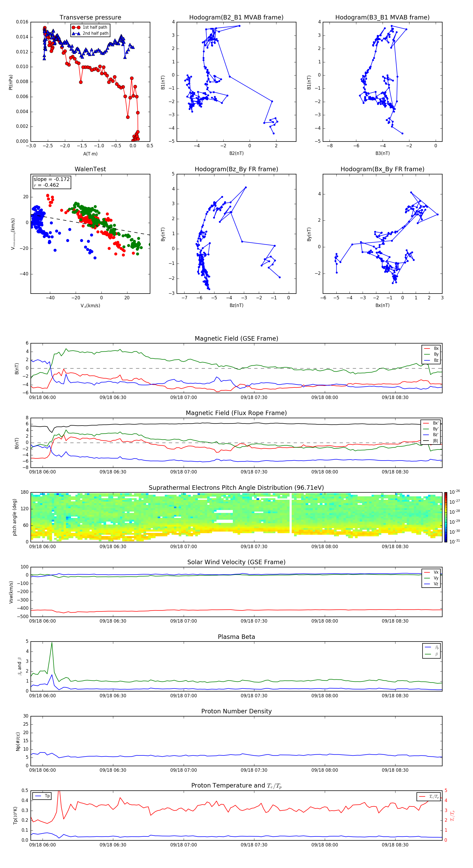
Task: Click 'Vz' legend entry in velocity plot
Action: 431,584
